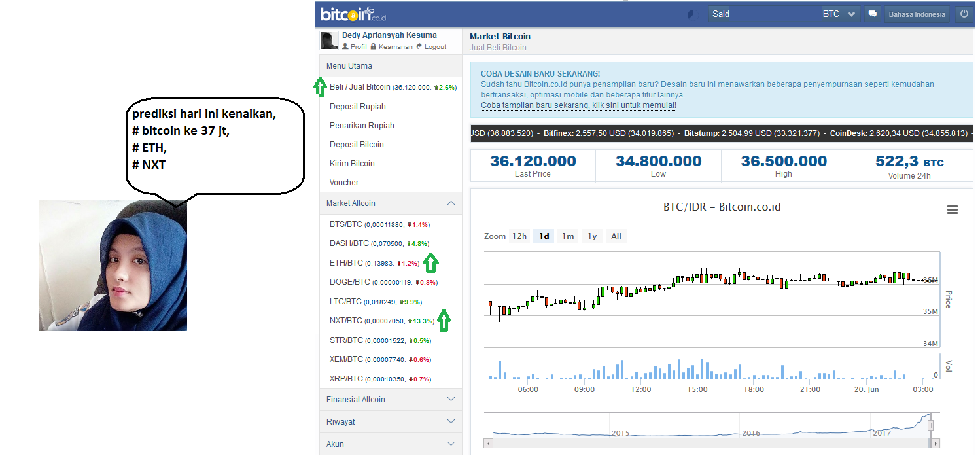This screenshot has height=458, width=980.
Task: Set chart zoom to All
Action: [616, 236]
